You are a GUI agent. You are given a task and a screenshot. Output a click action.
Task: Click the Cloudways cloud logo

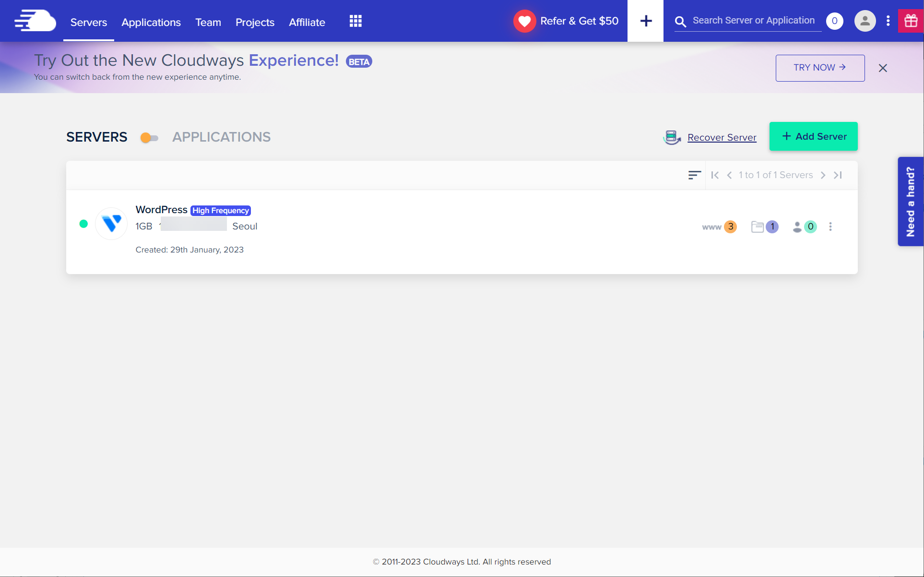(35, 21)
